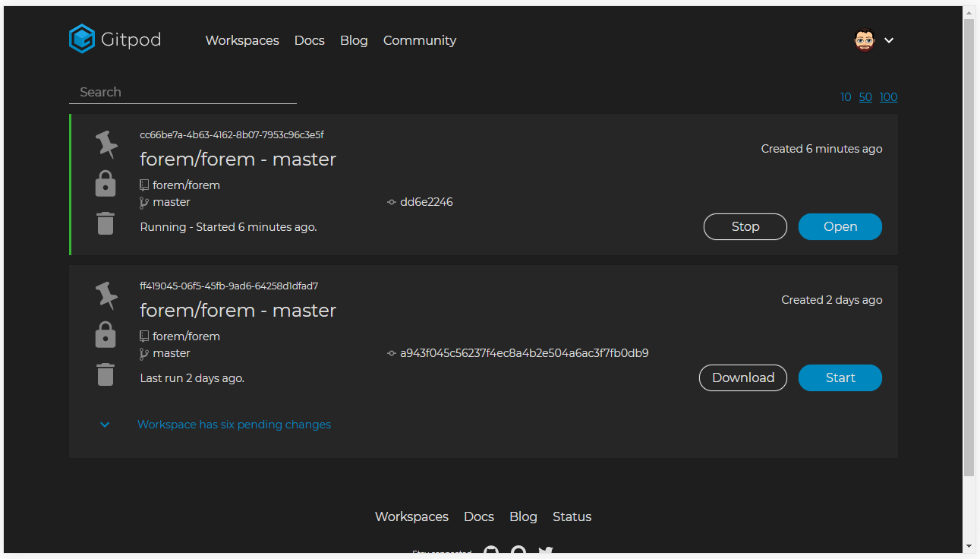
Task: Click workspace ID ff419045-06f5-45fb-9ad6-64258d1dfad7
Action: 229,286
